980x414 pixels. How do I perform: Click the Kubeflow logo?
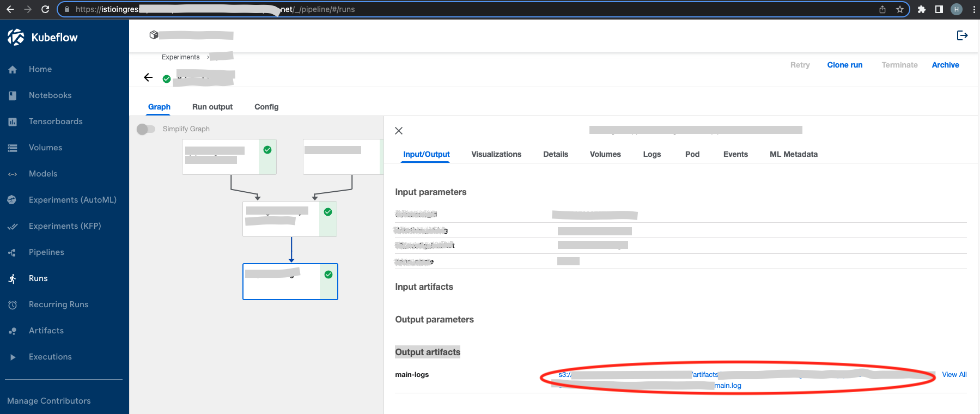tap(42, 37)
